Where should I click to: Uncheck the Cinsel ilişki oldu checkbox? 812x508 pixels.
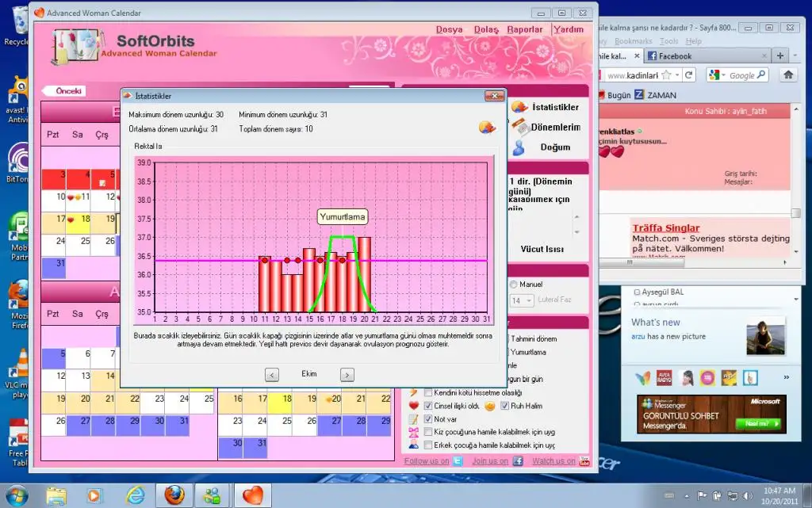click(x=428, y=406)
